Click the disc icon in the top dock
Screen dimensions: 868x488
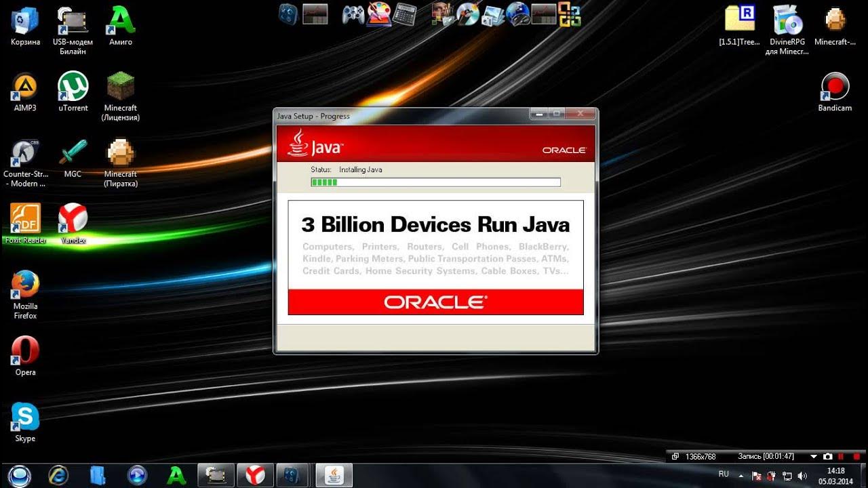coord(468,14)
